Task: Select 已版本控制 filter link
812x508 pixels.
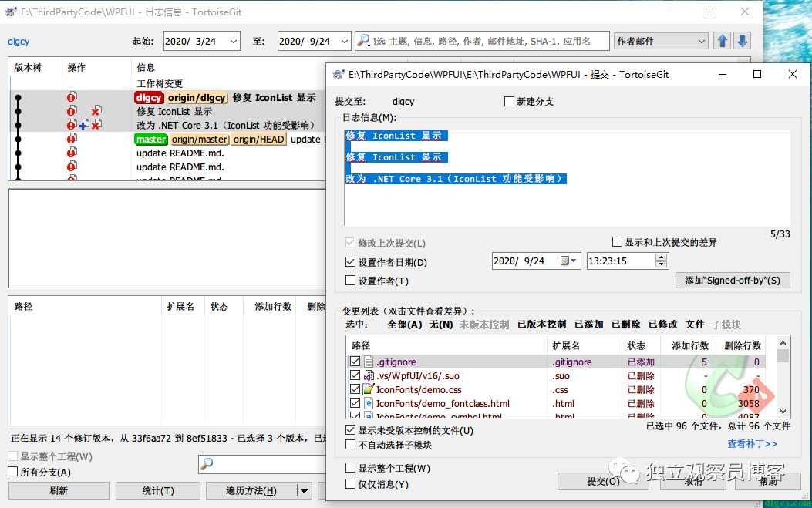Action: (x=541, y=325)
